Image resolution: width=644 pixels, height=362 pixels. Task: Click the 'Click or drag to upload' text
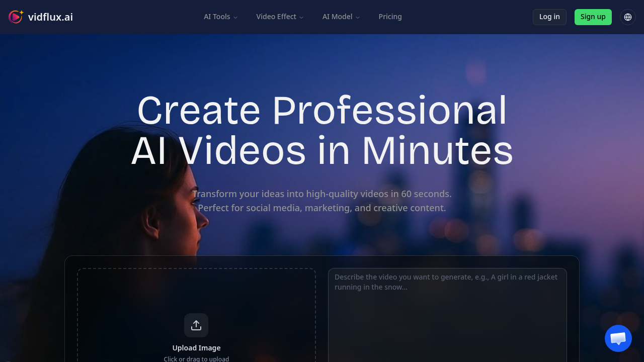click(196, 358)
